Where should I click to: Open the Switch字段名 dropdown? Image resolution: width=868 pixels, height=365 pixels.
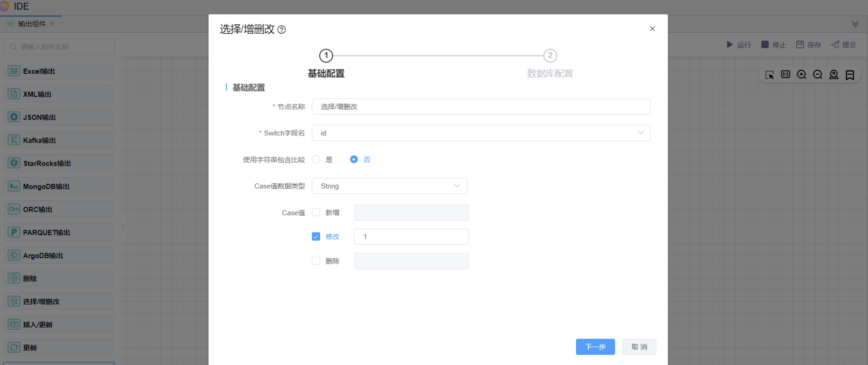pos(481,133)
